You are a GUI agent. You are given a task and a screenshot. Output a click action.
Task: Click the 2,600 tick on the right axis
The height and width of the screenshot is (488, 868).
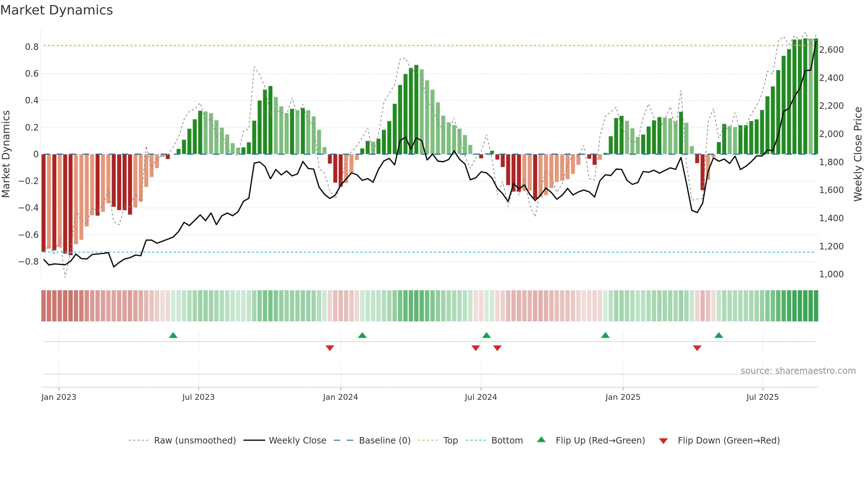tap(831, 50)
